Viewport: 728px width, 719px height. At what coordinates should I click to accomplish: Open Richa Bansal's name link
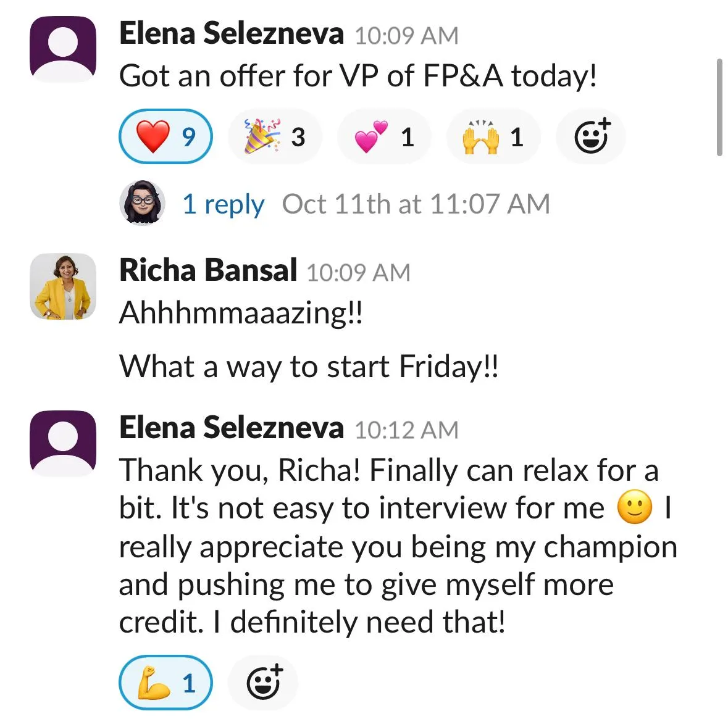pos(208,270)
